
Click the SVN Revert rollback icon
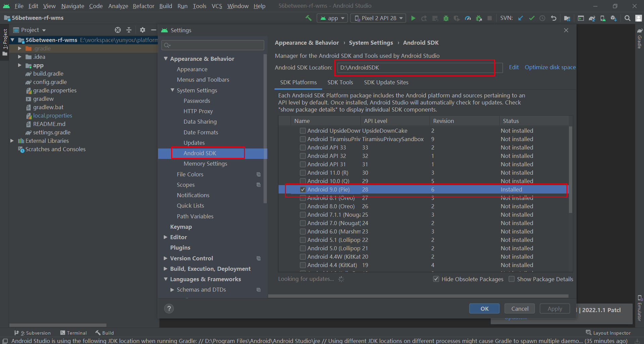coord(553,18)
